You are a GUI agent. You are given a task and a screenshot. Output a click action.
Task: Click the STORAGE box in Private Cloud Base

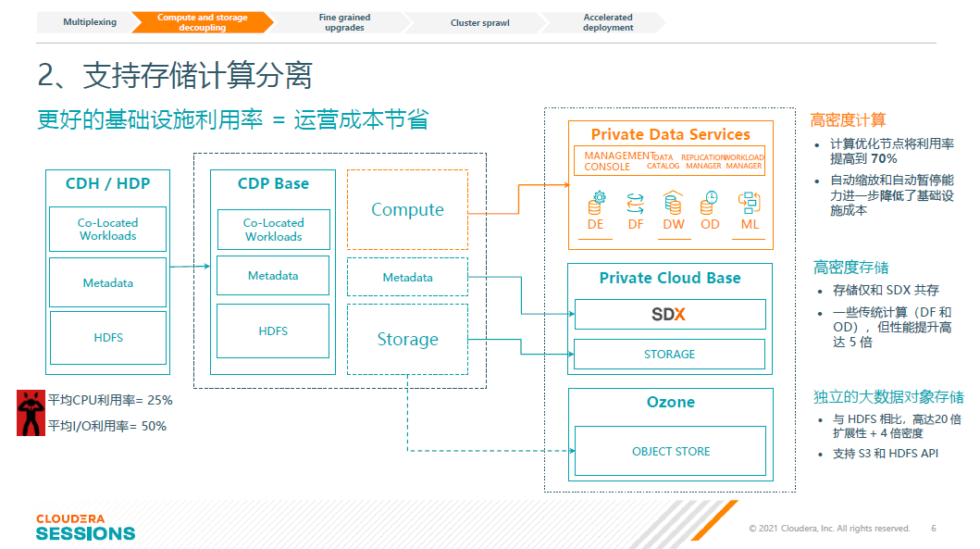(x=669, y=354)
